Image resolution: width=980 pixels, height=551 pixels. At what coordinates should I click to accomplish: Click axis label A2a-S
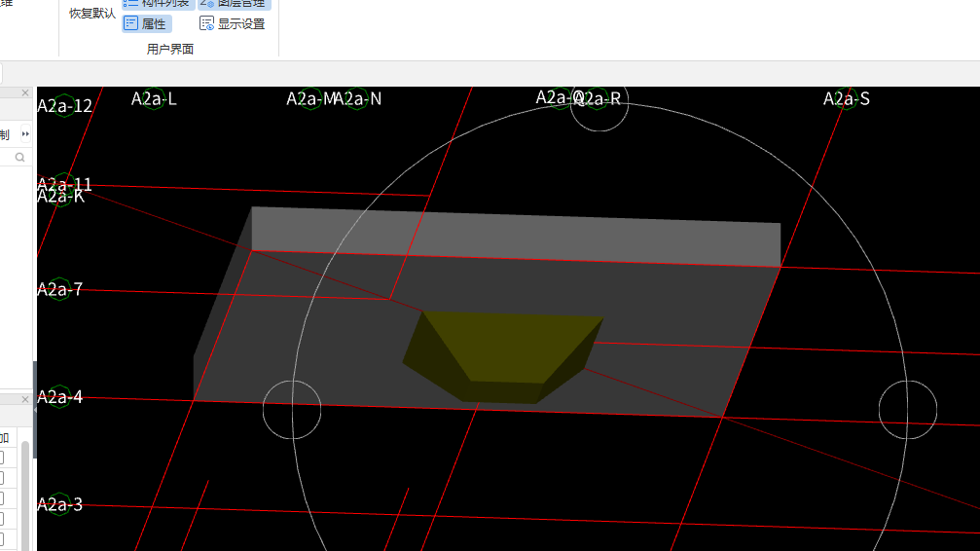coord(847,99)
